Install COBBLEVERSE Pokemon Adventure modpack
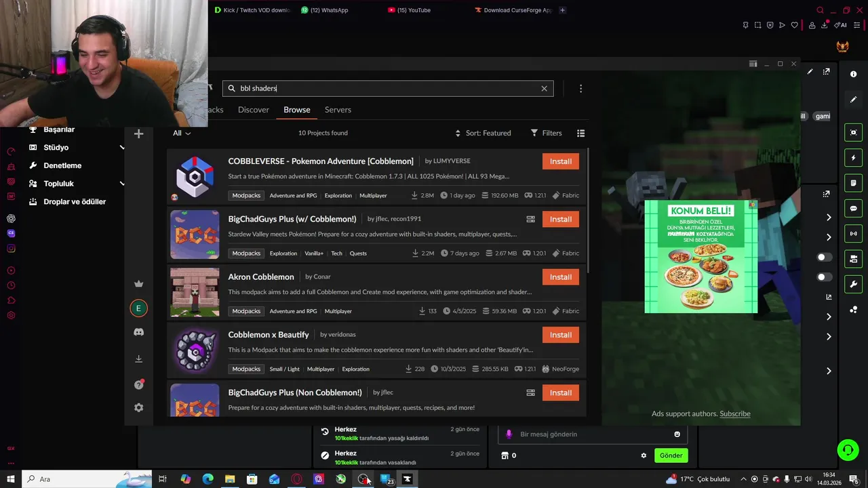Image resolution: width=868 pixels, height=488 pixels. click(561, 161)
